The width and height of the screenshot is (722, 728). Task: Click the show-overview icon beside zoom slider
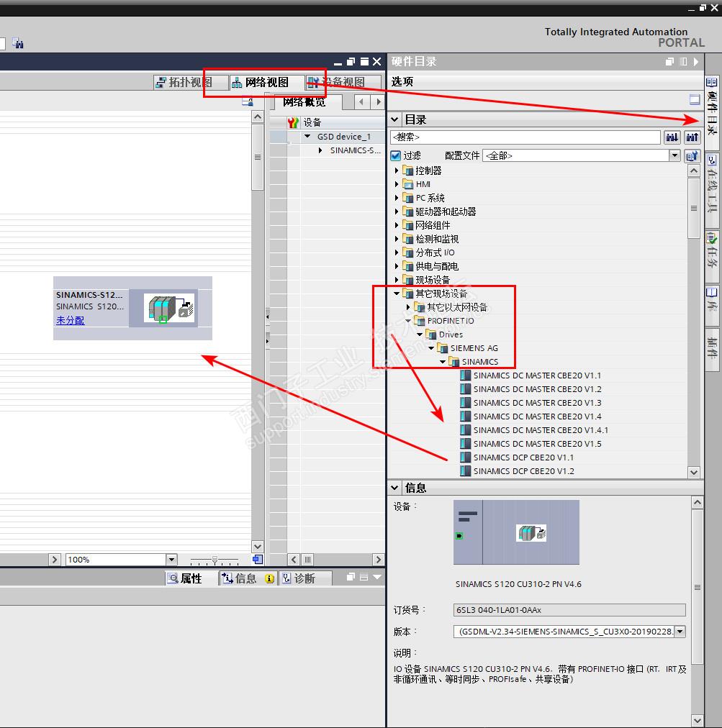point(258,560)
